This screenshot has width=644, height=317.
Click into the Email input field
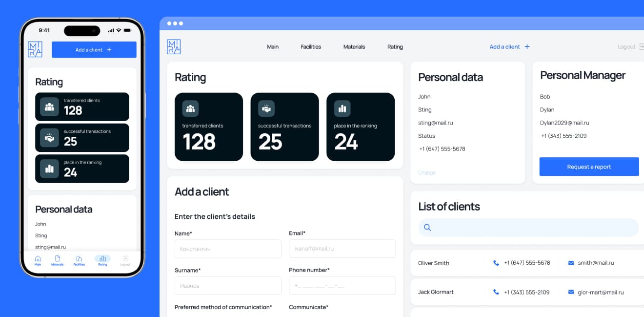[x=342, y=249]
